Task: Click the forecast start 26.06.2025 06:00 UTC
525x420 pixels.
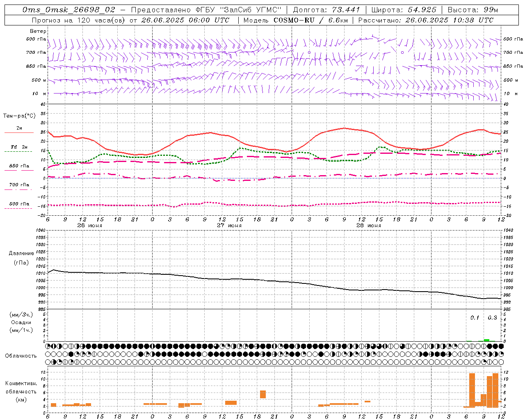Action: [x=185, y=20]
